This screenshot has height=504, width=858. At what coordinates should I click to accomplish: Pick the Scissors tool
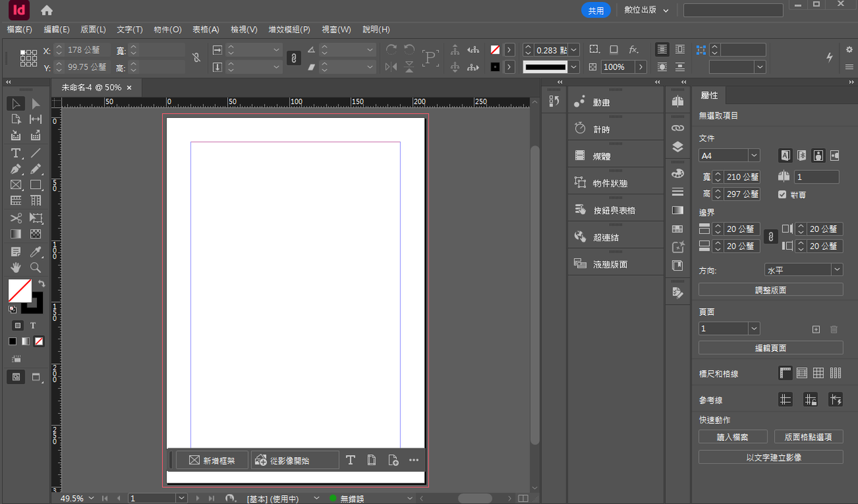tap(16, 218)
